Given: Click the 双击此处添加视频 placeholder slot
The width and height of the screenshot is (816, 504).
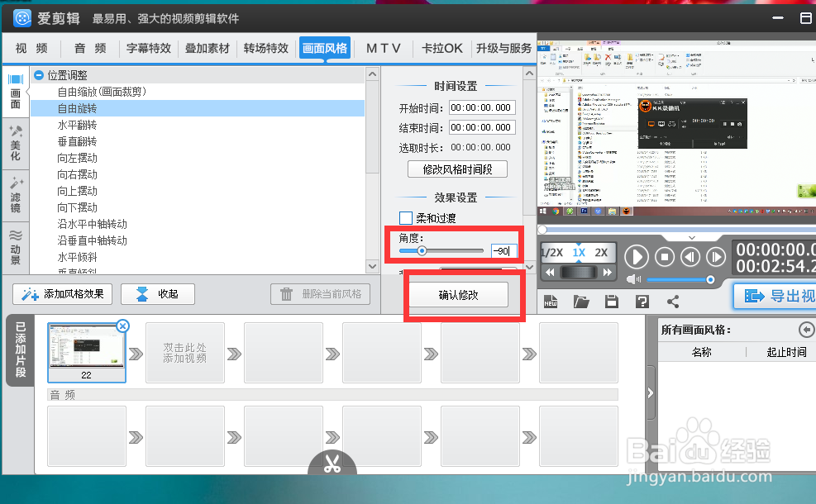Looking at the screenshot, I should coord(184,353).
